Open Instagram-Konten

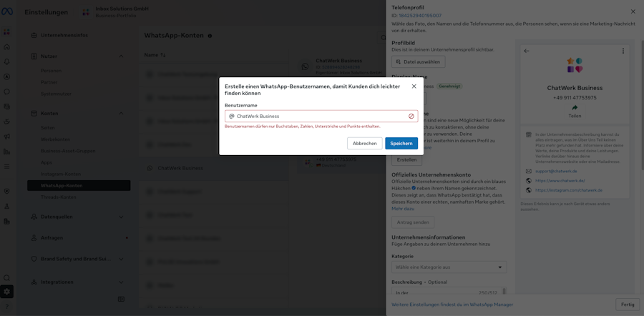tap(61, 174)
